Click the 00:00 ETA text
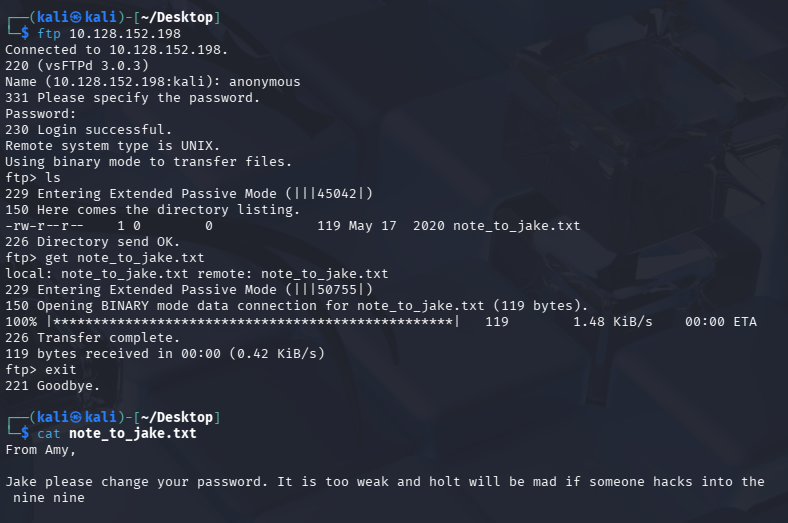Screen dimensions: 788x523 pos(721,322)
